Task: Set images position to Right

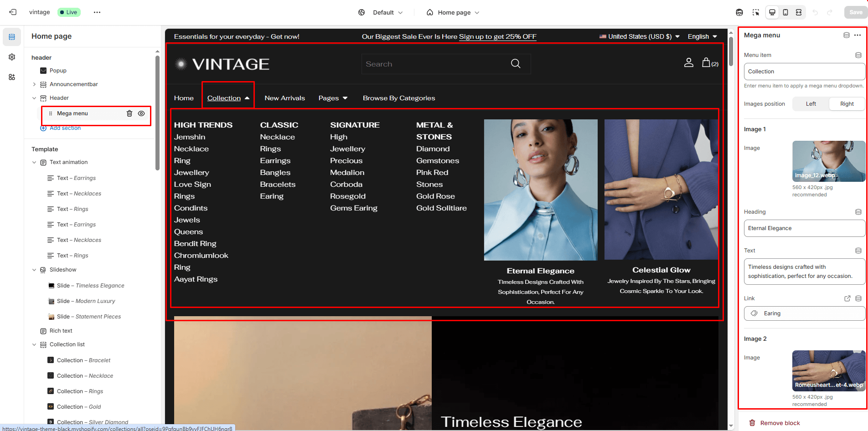Action: click(x=847, y=104)
